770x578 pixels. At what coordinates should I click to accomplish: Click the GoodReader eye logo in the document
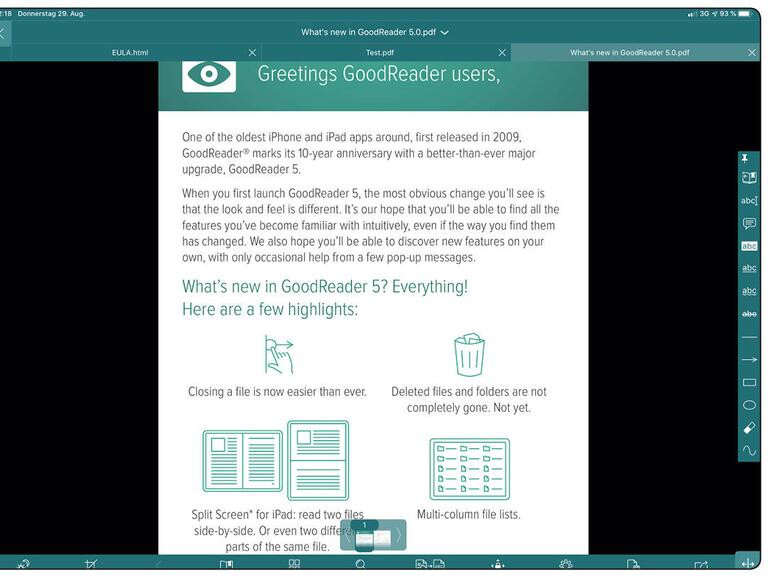pos(209,75)
